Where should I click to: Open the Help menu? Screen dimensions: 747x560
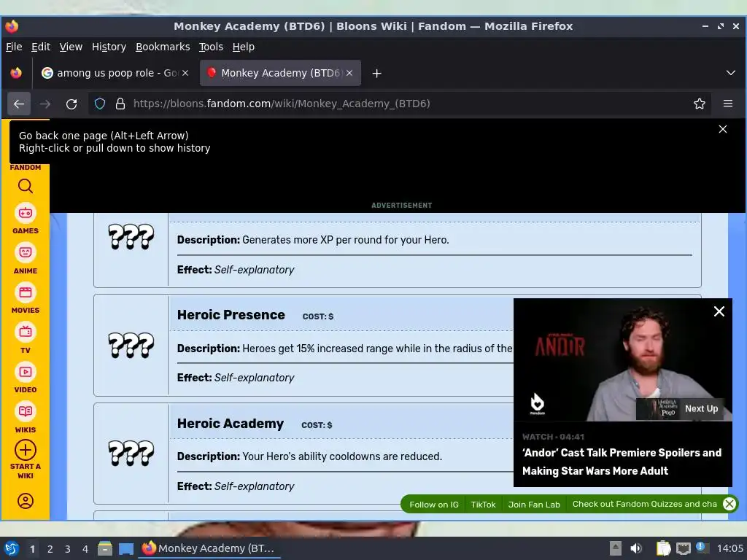[x=243, y=47]
